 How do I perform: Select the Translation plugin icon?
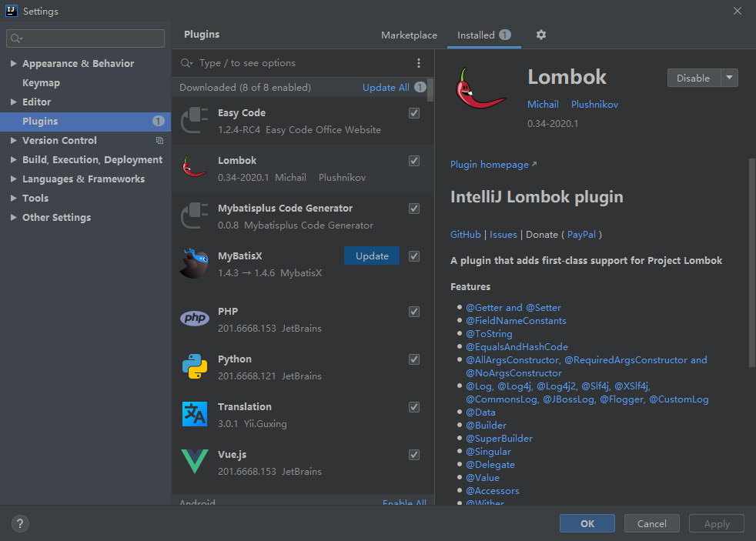click(x=195, y=414)
